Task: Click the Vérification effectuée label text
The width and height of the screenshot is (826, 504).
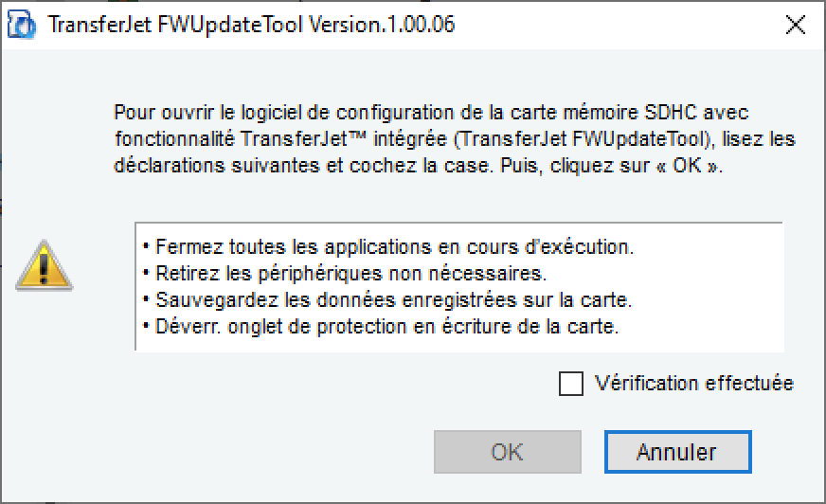Action: (693, 383)
